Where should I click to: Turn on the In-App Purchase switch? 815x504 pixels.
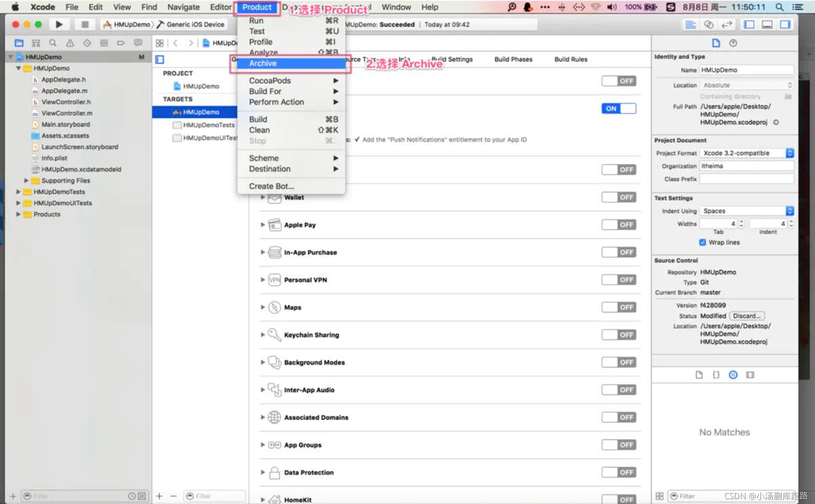click(x=618, y=252)
